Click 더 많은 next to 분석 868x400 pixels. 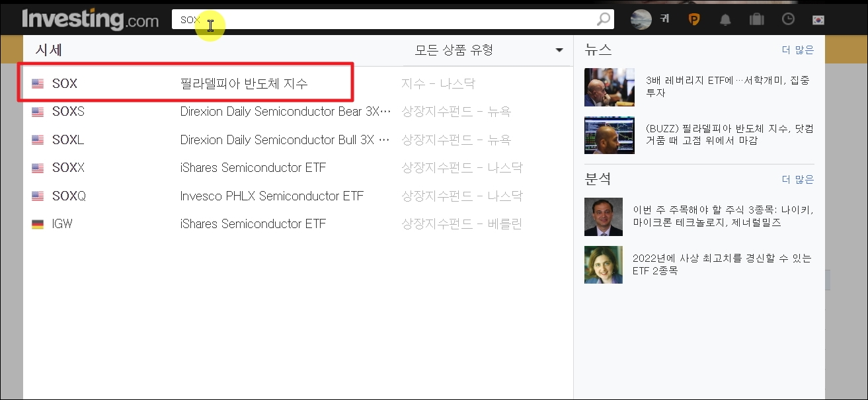coord(798,179)
